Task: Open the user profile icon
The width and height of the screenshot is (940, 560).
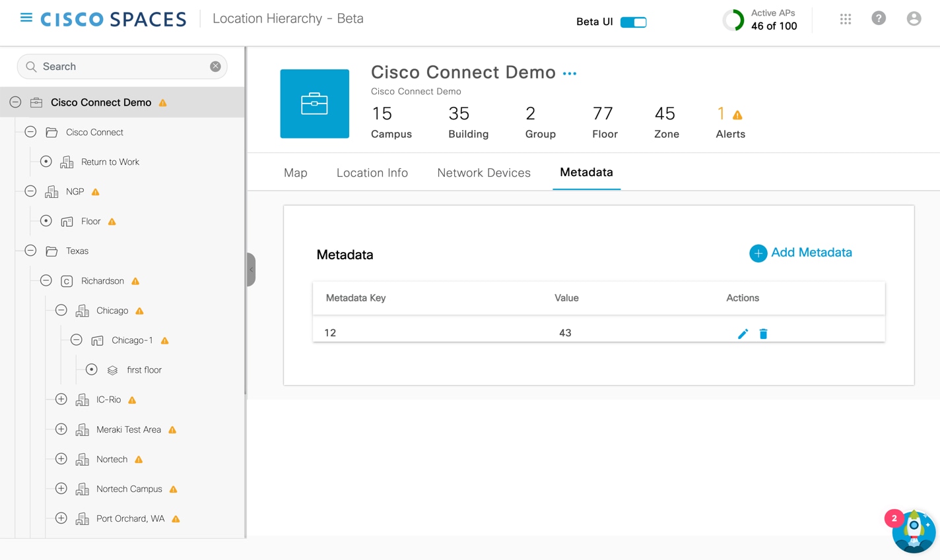Action: [914, 18]
